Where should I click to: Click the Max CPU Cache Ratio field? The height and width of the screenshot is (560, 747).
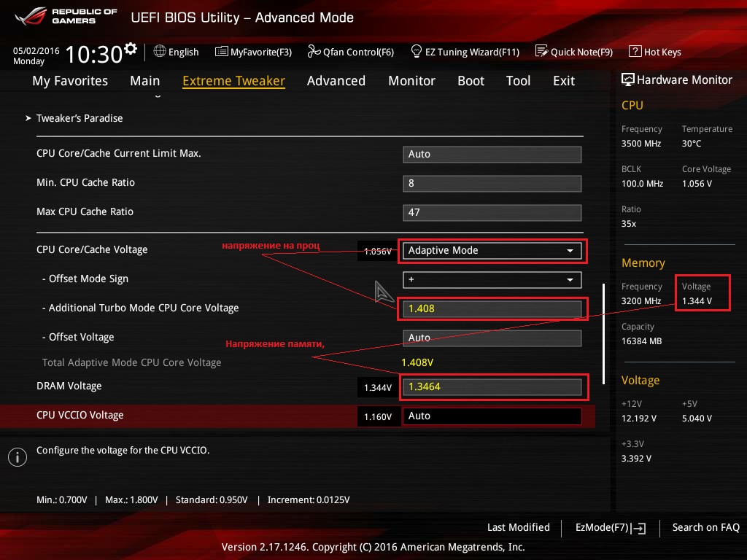coord(492,212)
